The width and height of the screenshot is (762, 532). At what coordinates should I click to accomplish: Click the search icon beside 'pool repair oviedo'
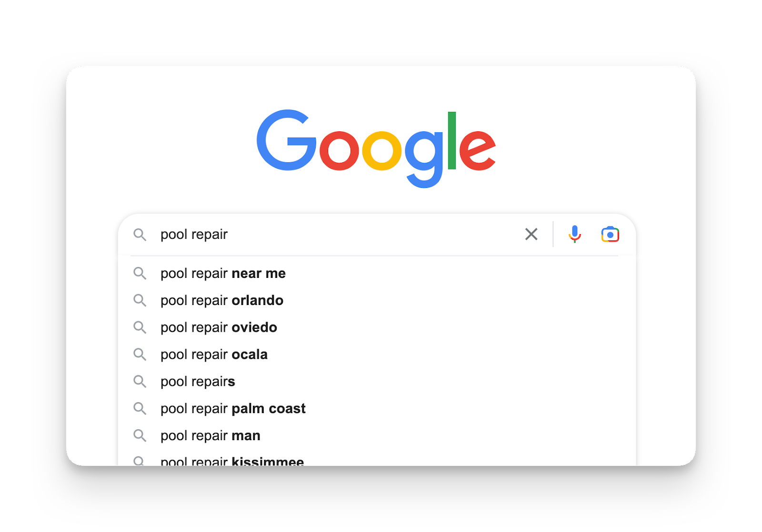(x=140, y=327)
